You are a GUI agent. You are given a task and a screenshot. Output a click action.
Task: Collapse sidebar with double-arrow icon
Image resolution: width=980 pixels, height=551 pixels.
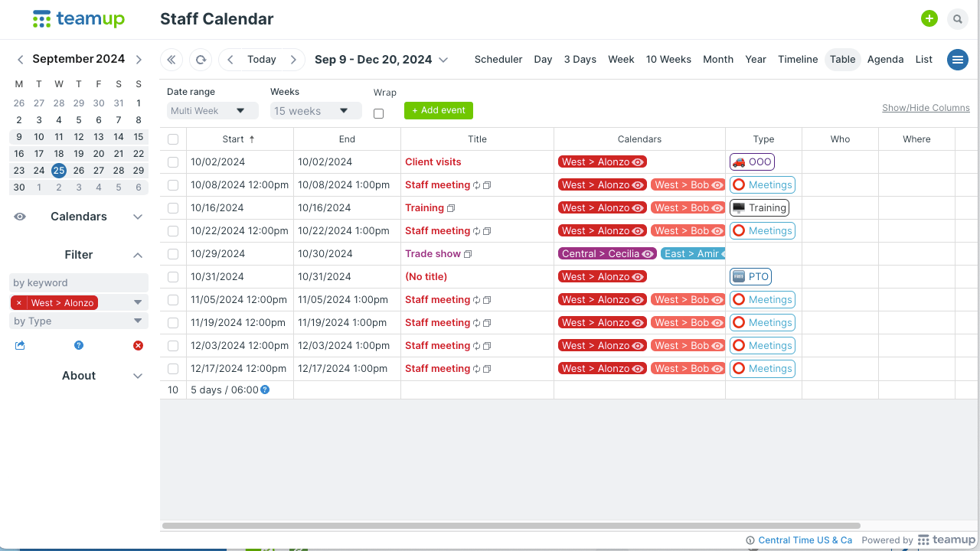click(x=171, y=60)
